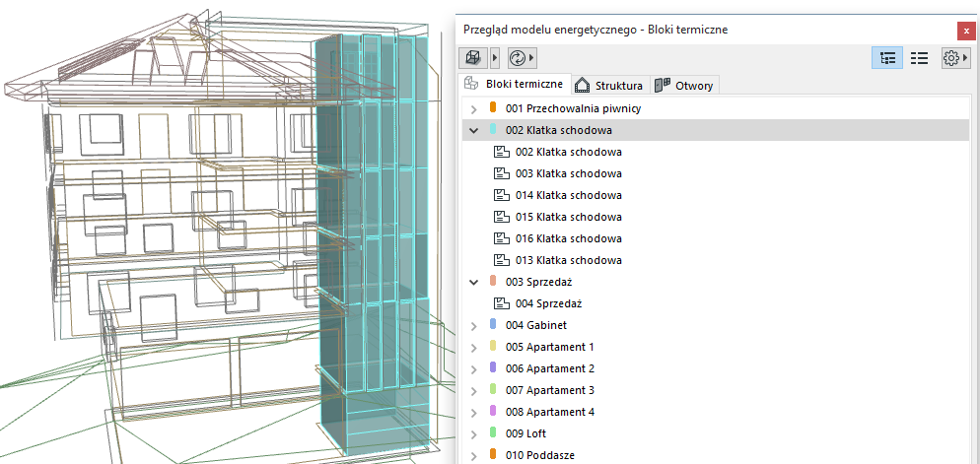The image size is (980, 464).
Task: Select the 003 Sprzedaż block row
Action: [716, 283]
